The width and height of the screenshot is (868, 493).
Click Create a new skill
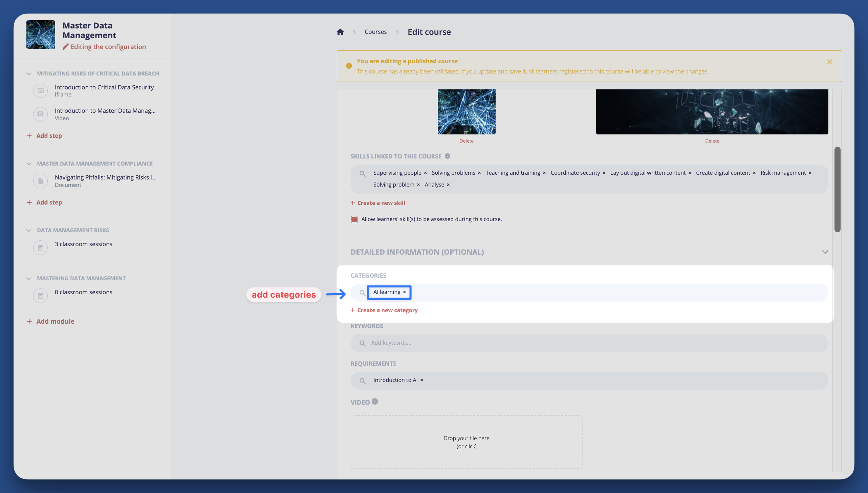point(378,203)
